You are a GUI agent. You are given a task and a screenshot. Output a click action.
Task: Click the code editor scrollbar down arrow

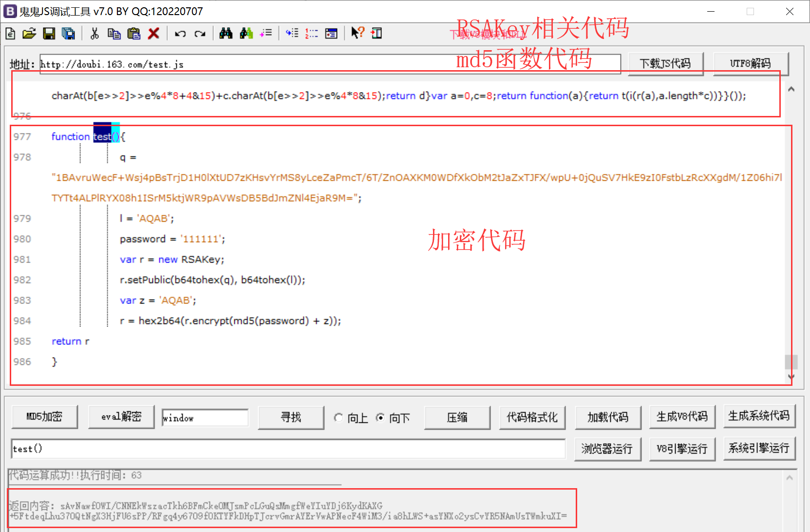(x=791, y=377)
